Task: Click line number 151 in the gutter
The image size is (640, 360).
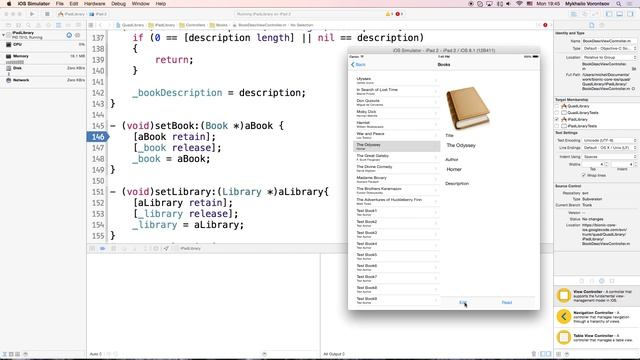Action: [x=98, y=192]
